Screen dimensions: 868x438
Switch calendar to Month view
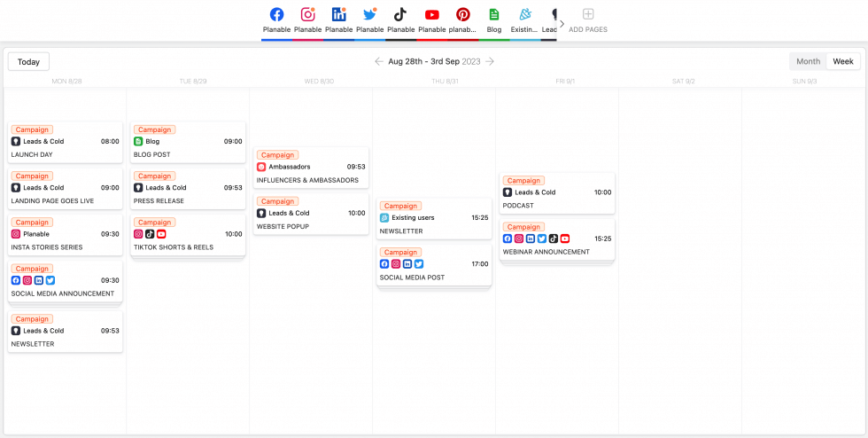click(808, 61)
